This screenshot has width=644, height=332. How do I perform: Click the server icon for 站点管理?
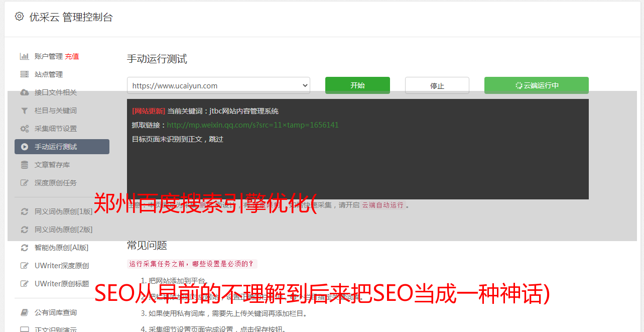coord(24,74)
